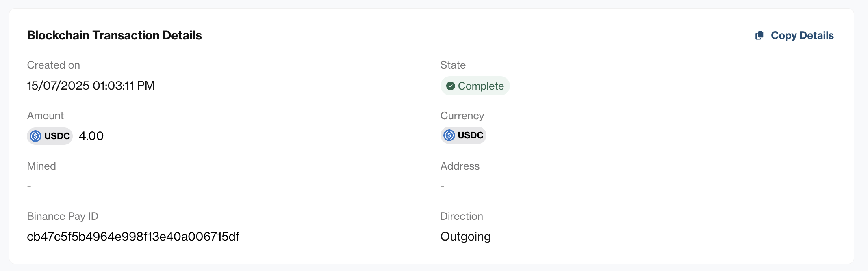Click the USDC badge under Currency

[463, 135]
